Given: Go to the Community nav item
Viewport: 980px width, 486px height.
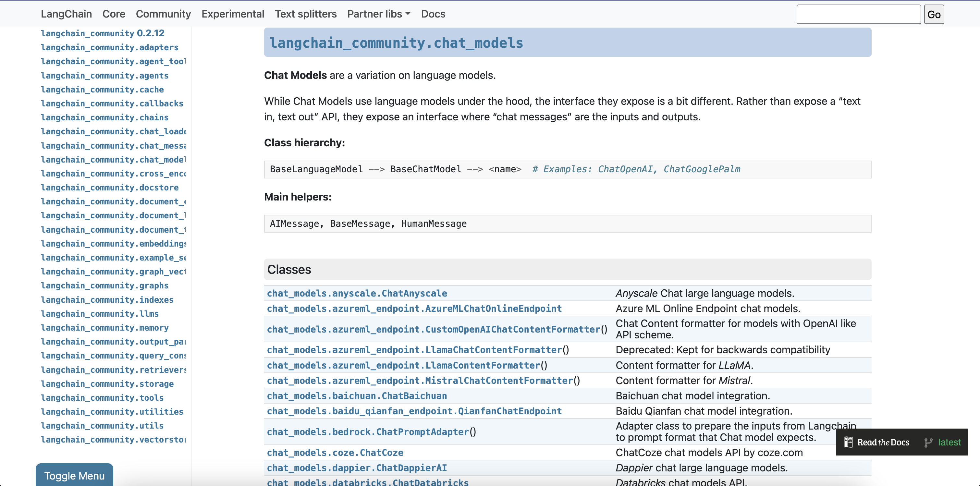Looking at the screenshot, I should pos(163,14).
